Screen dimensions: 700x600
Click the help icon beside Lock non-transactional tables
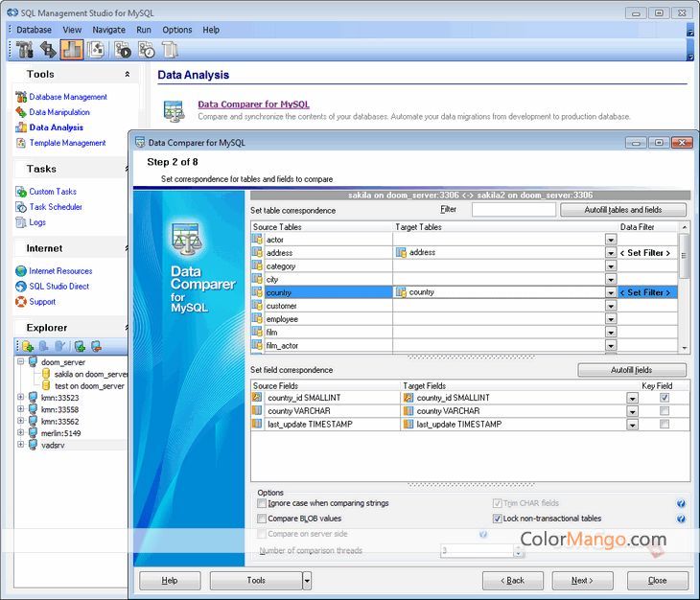pos(681,519)
